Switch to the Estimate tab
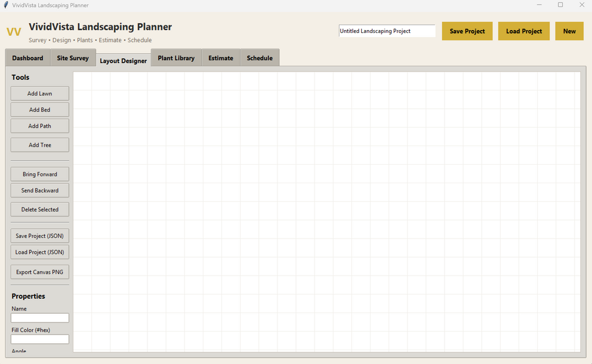This screenshot has width=592, height=364. click(x=220, y=58)
